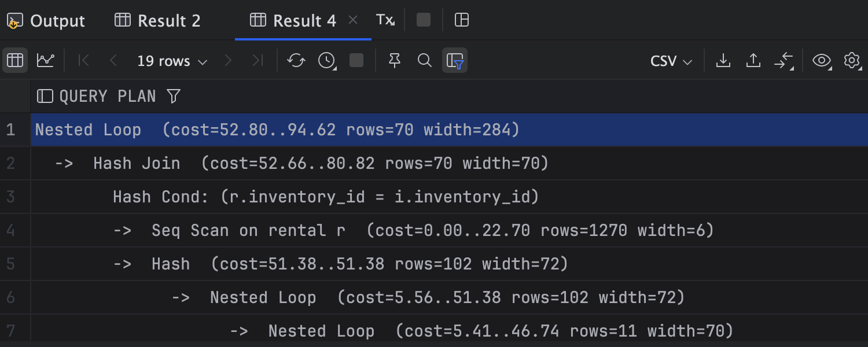
Task: Close the Result 4 tab
Action: click(353, 21)
